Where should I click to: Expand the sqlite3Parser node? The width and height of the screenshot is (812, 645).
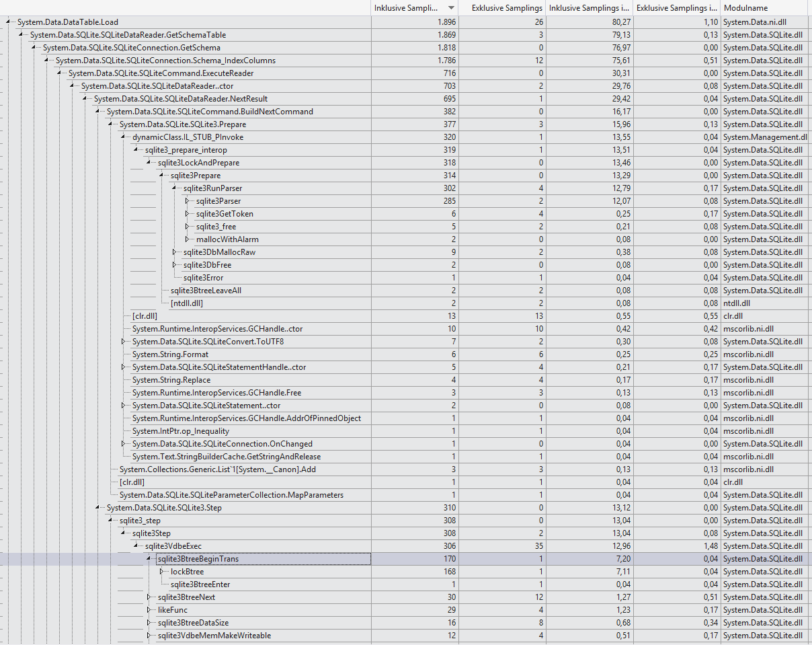click(x=188, y=201)
